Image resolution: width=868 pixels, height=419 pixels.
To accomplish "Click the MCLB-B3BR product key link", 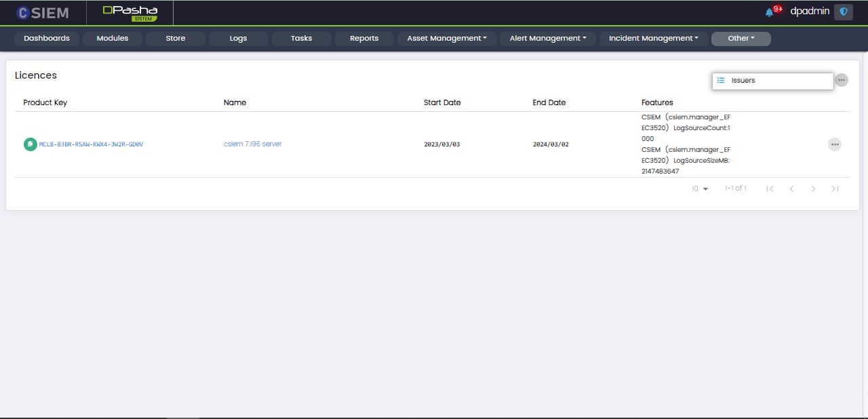I will tap(91, 144).
